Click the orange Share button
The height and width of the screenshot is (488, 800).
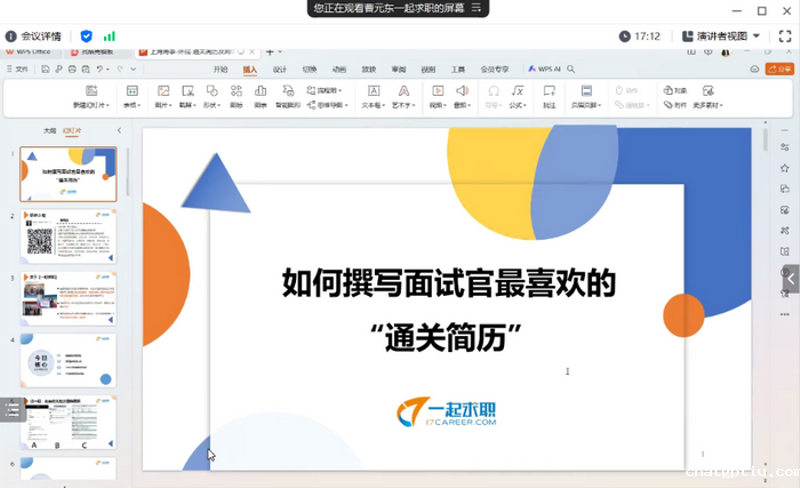click(x=780, y=69)
